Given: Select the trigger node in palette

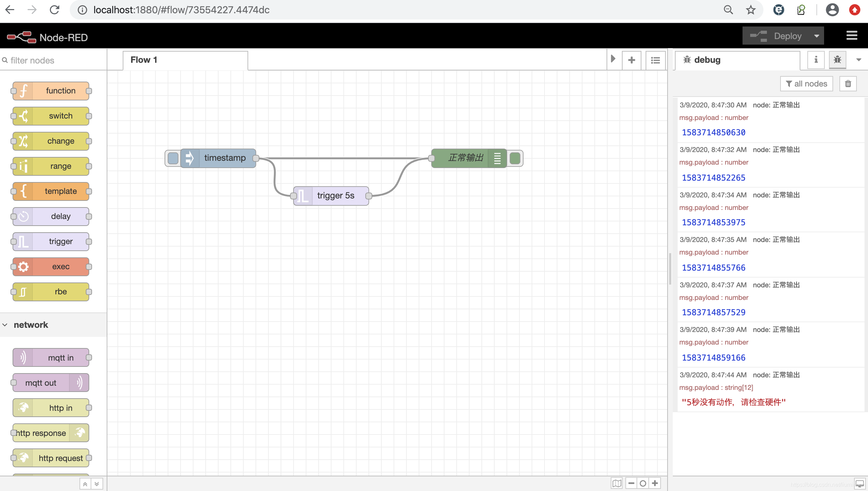Looking at the screenshot, I should (x=51, y=242).
